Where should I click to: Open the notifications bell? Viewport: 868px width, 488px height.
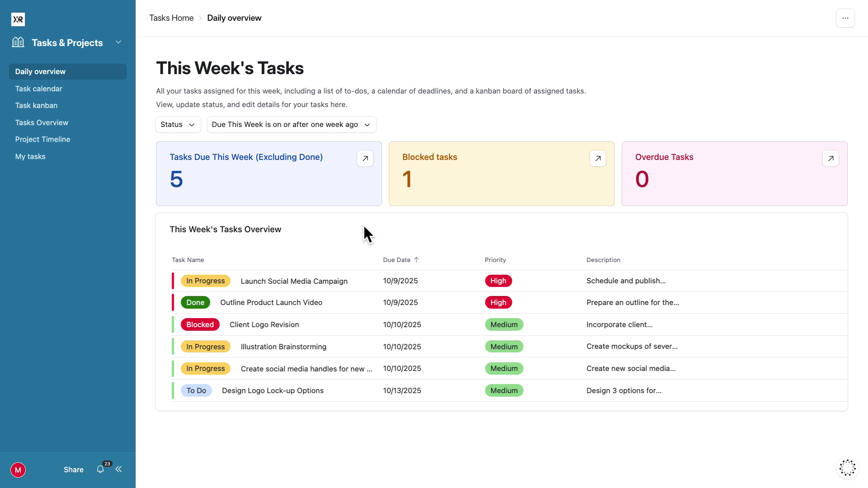point(100,469)
